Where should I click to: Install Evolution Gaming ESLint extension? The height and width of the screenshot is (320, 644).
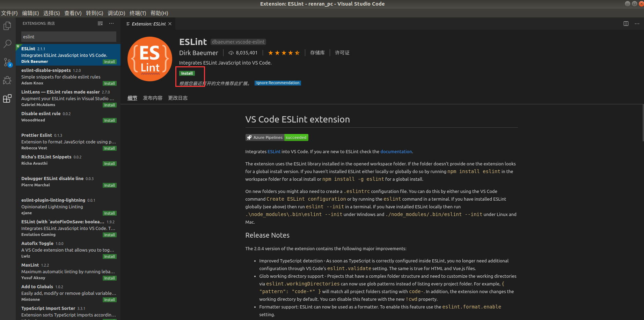(109, 235)
